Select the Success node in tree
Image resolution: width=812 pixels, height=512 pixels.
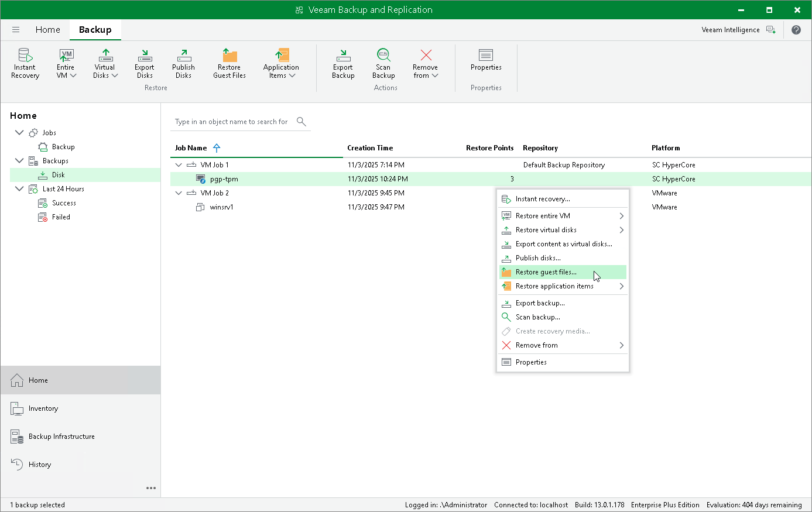[x=64, y=203]
